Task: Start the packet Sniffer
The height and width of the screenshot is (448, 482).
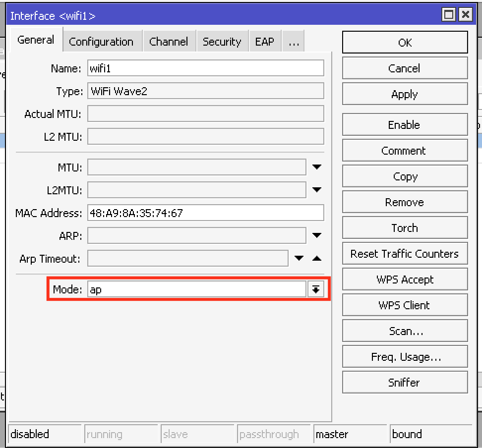Action: 405,382
